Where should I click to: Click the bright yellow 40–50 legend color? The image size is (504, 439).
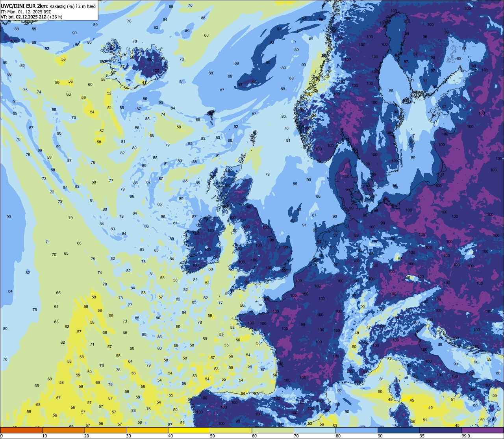coord(189,430)
